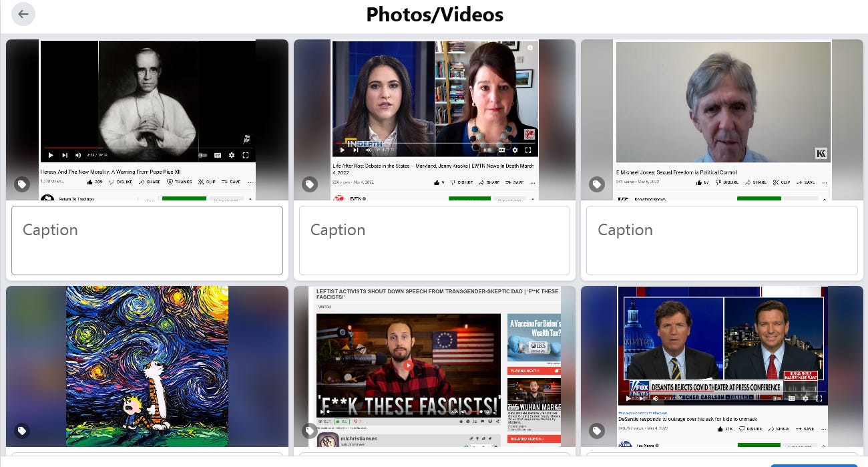Viewport: 868px width, 467px height.
Task: Go back using the arrow button
Action: pyautogui.click(x=23, y=14)
